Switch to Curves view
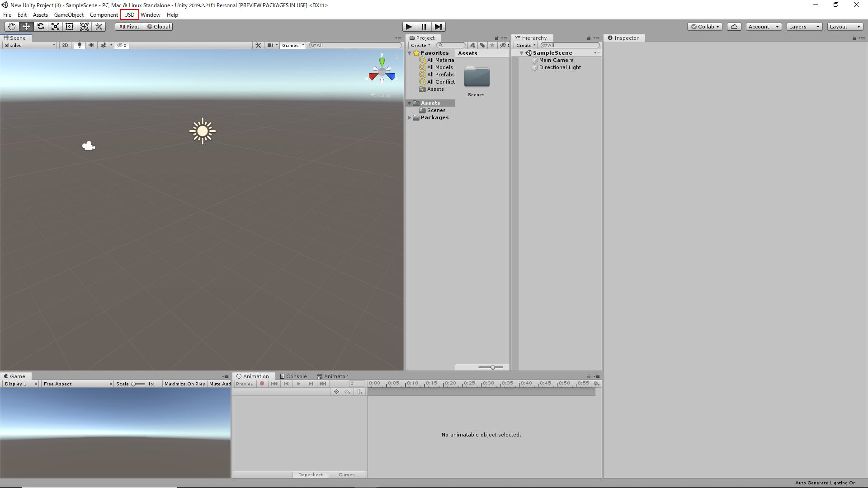 tap(347, 475)
